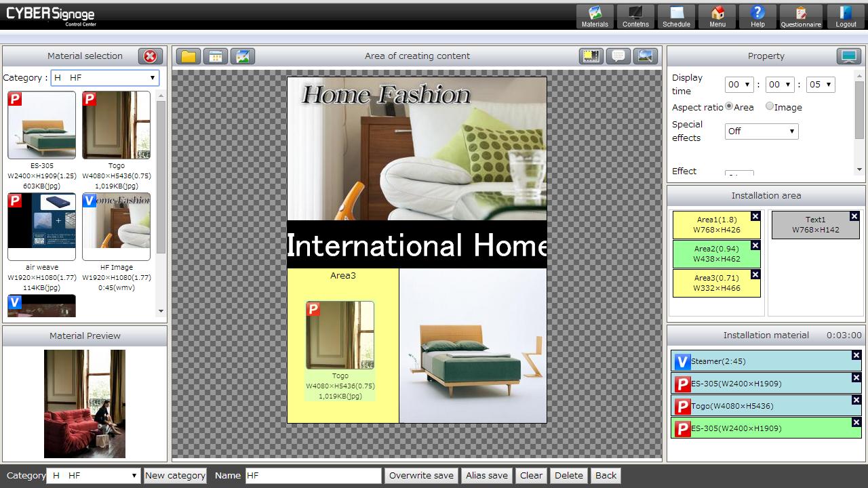Image resolution: width=868 pixels, height=488 pixels.
Task: Click the image magnifier preview icon
Action: [x=646, y=56]
